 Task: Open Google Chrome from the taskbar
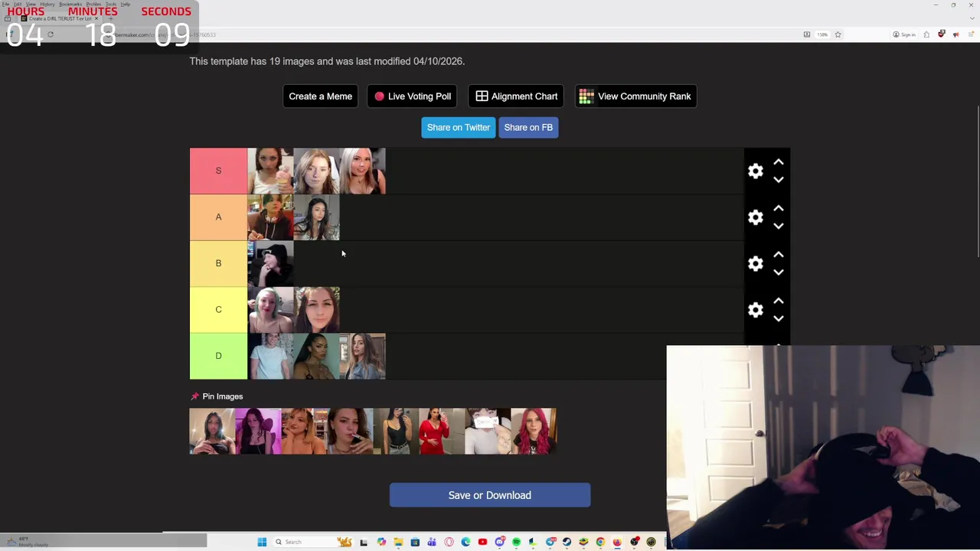pyautogui.click(x=600, y=542)
